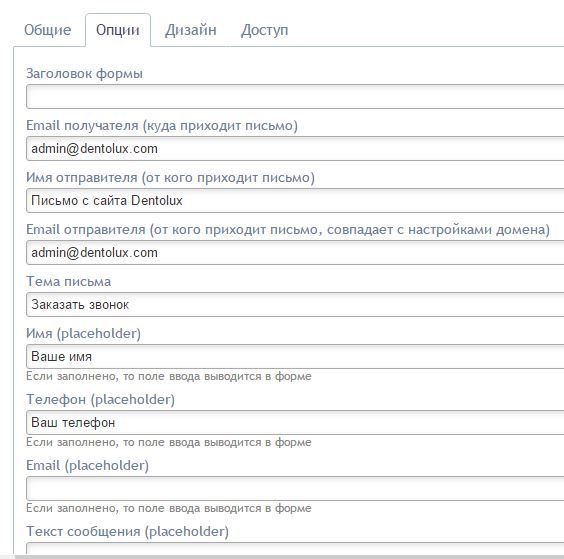Focus the Email отправителя input
The height and width of the screenshot is (559, 564).
(295, 253)
